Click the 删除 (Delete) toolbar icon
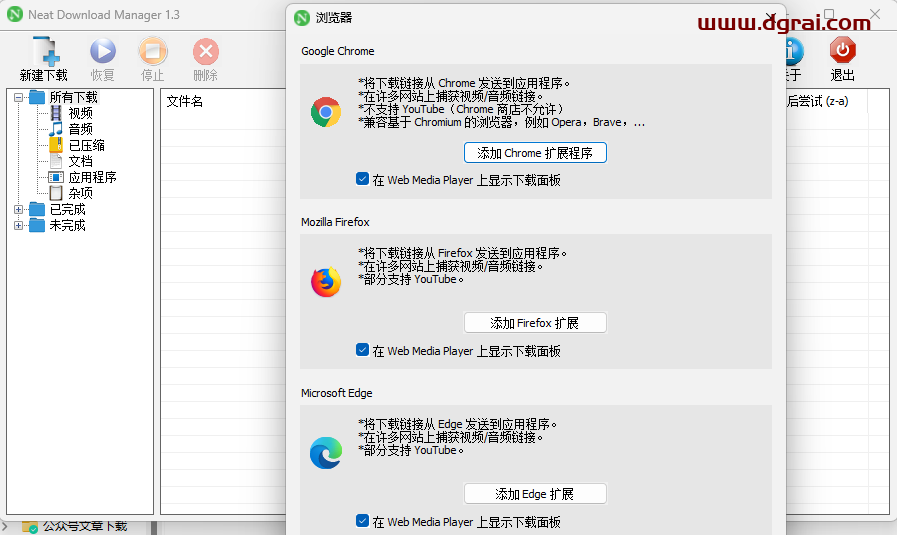Viewport: 897px width, 535px height. coord(205,52)
